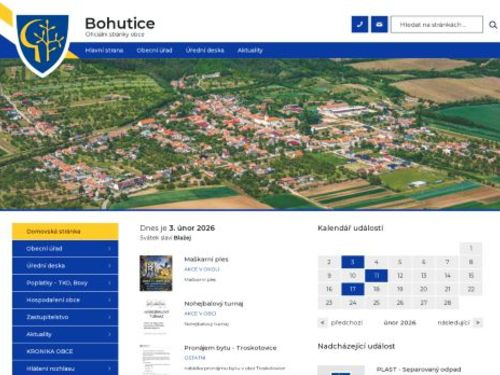This screenshot has height=375, width=500.
Task: Click the únor 2026 month label
Action: pos(400,323)
